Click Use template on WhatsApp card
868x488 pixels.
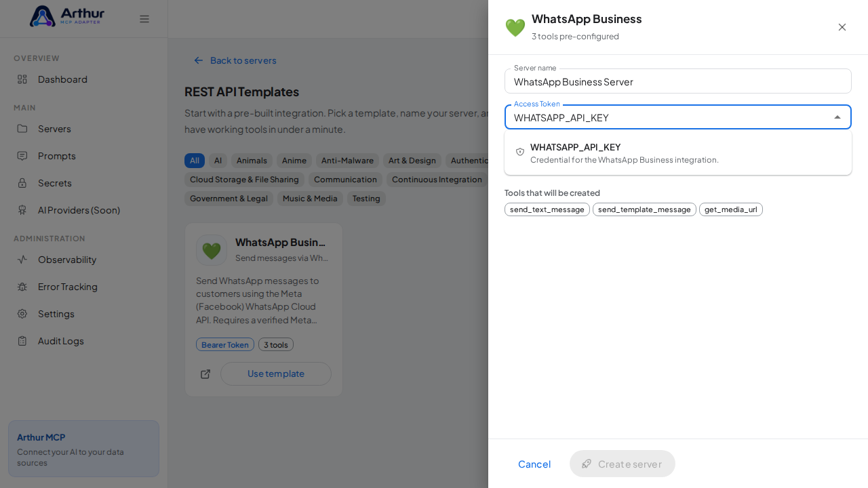point(276,373)
